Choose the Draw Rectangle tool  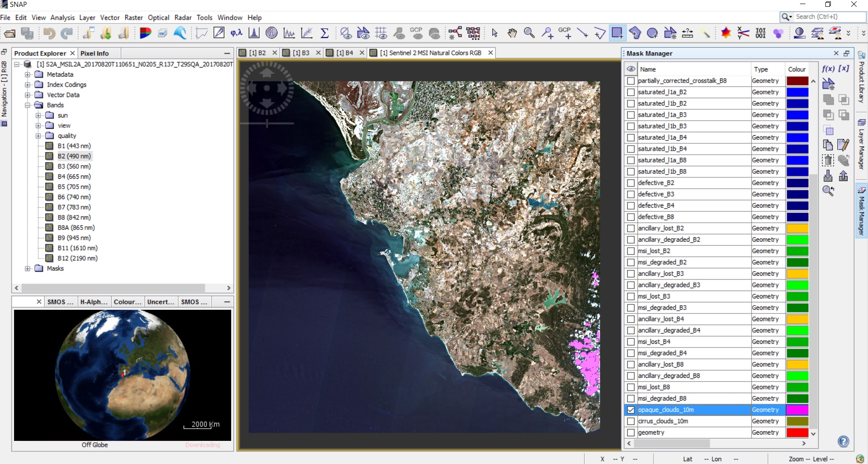tap(617, 33)
